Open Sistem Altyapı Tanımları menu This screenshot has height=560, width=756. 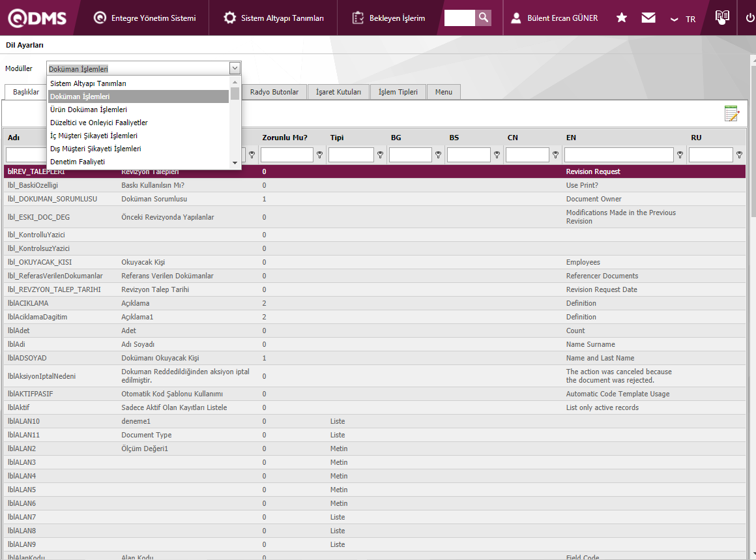coord(274,18)
